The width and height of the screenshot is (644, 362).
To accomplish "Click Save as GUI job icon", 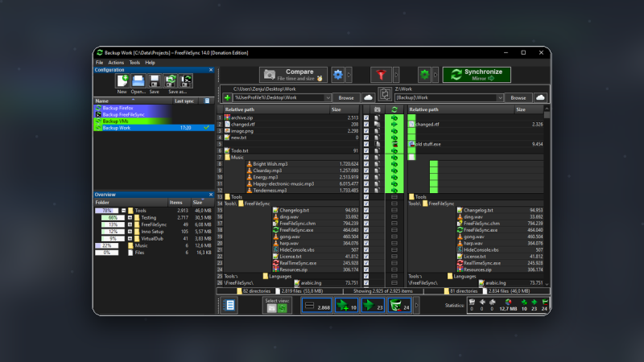I will pyautogui.click(x=170, y=81).
